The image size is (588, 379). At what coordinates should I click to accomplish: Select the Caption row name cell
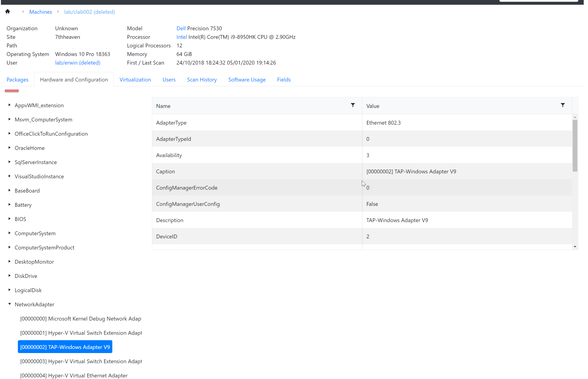(257, 171)
